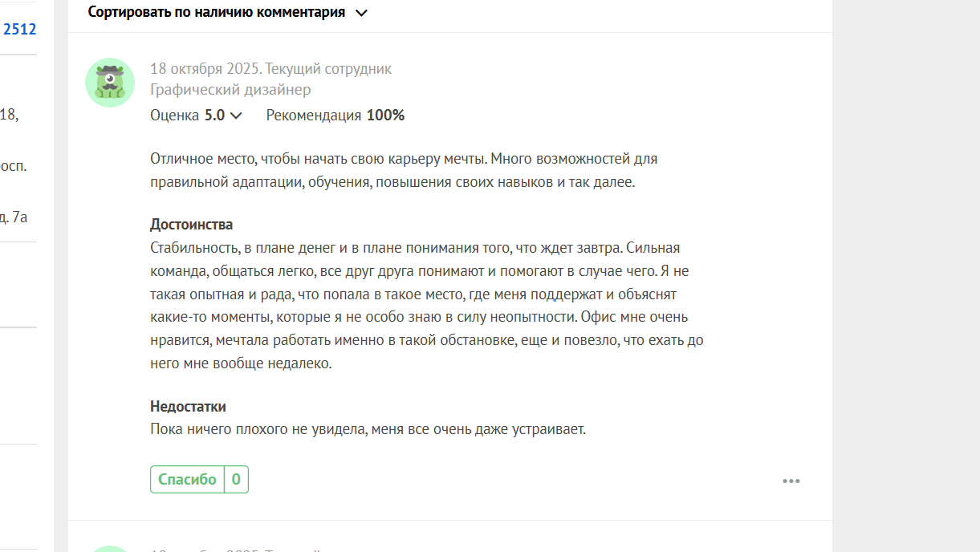Click the Оценка 5.0 rating label
Viewport: 980px width, 552px height.
(x=188, y=116)
